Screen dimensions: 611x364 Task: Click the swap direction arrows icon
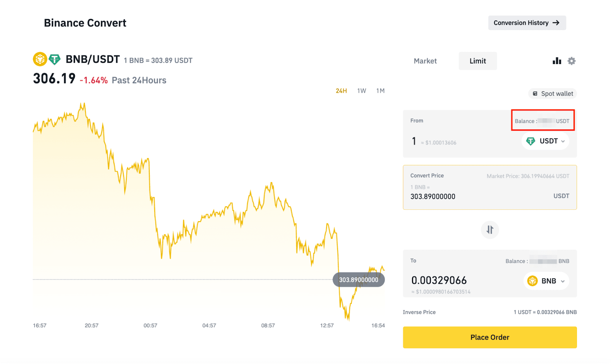490,230
